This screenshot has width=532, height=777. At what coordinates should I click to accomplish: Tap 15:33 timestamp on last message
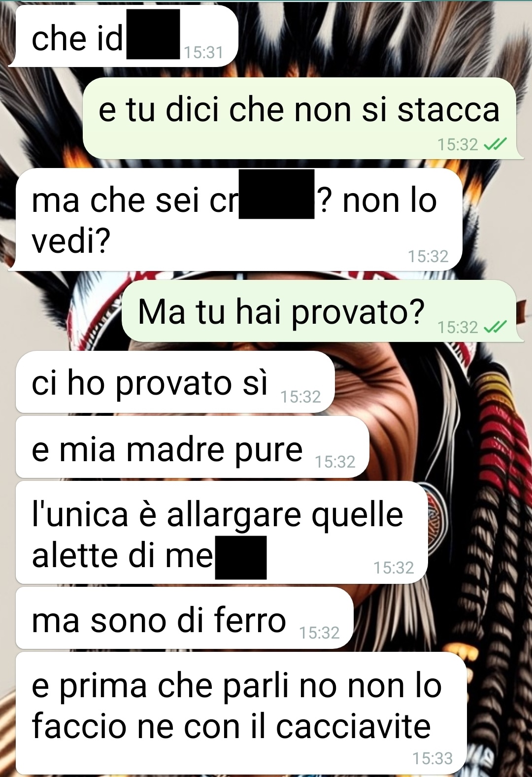coord(432,758)
